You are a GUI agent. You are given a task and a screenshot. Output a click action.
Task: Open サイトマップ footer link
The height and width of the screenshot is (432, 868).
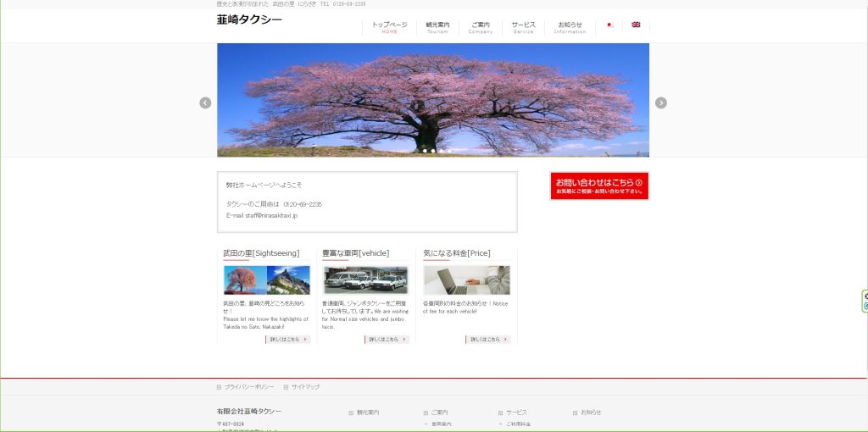point(305,387)
